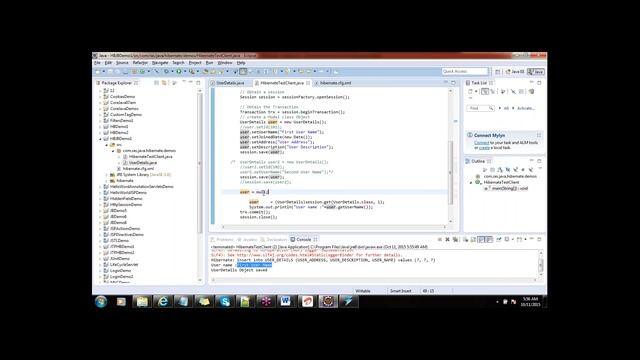The height and width of the screenshot is (360, 640).
Task: Close the Connect Mylyn notice
Action: pos(539,135)
